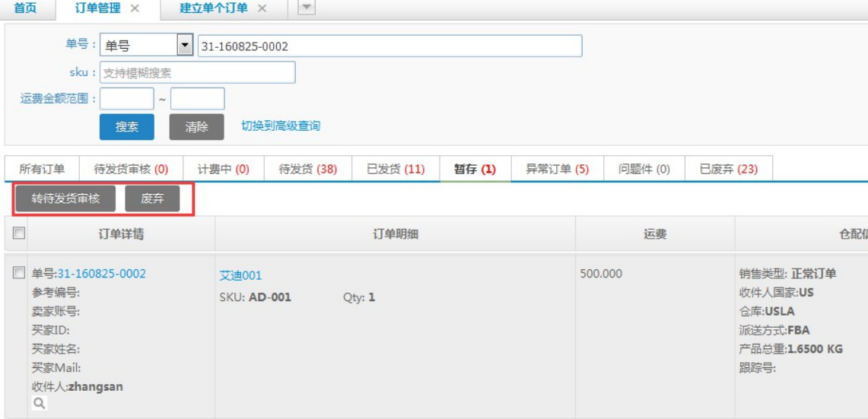Tick the select-all checkbox in table header
Image resolution: width=868 pixels, height=419 pixels.
coord(16,233)
